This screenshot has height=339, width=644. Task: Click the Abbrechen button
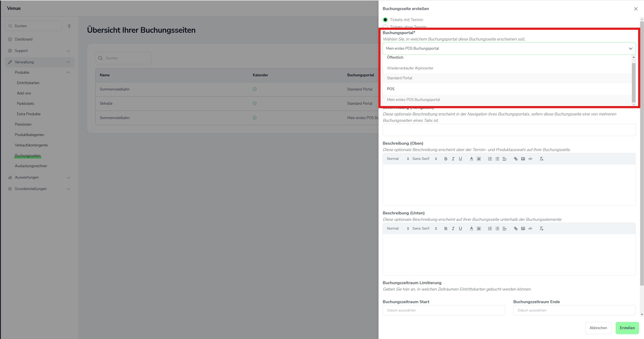click(598, 328)
